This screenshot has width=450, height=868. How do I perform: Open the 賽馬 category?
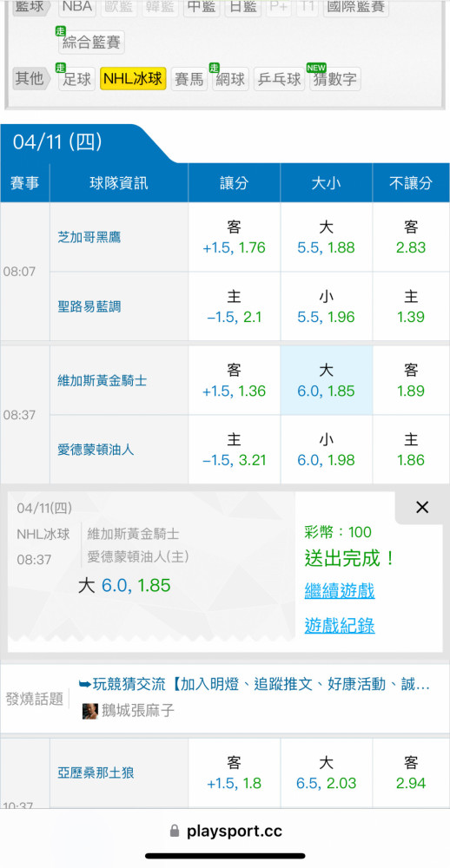189,79
